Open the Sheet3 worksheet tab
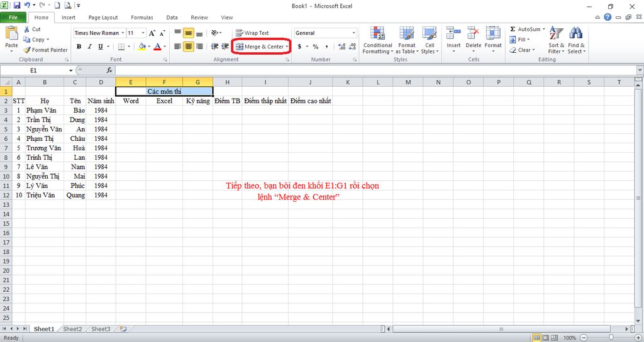This screenshot has height=342, width=644. 101,329
